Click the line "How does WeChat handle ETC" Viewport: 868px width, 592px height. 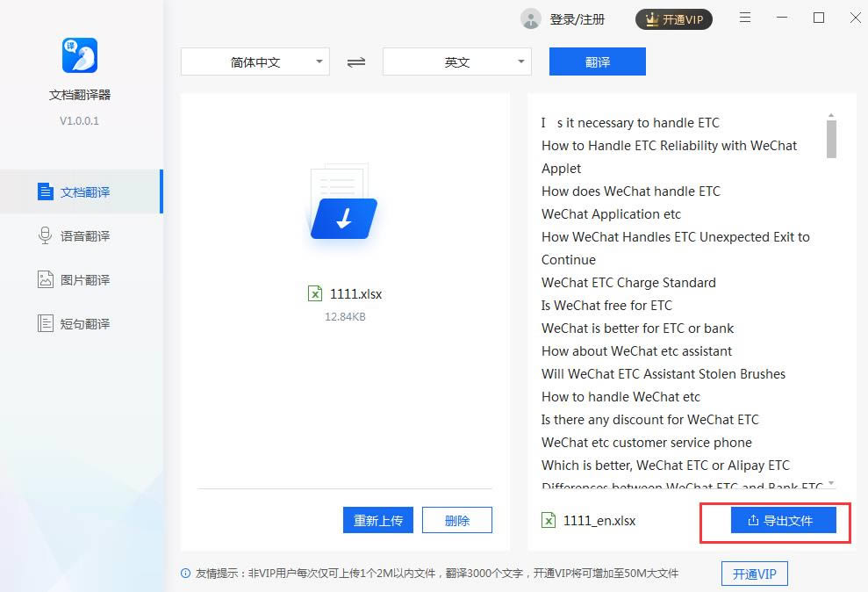point(630,191)
